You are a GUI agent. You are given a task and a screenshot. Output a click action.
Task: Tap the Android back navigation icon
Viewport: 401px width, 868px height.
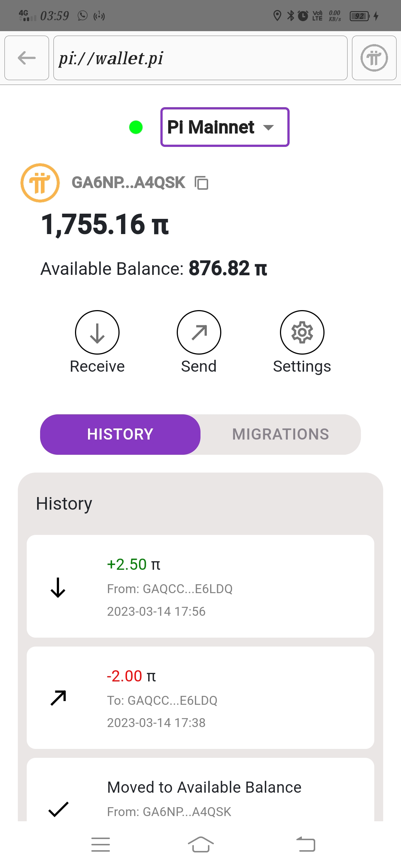(306, 845)
